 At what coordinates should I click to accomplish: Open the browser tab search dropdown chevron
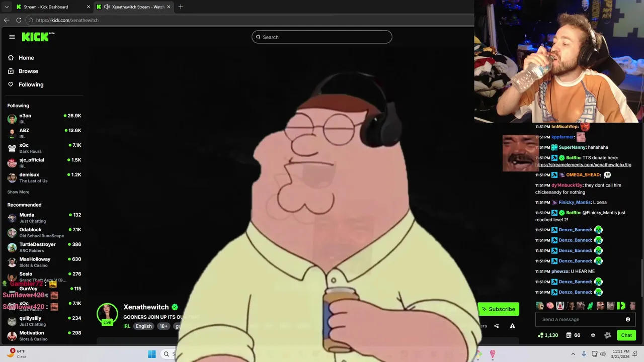click(x=7, y=7)
